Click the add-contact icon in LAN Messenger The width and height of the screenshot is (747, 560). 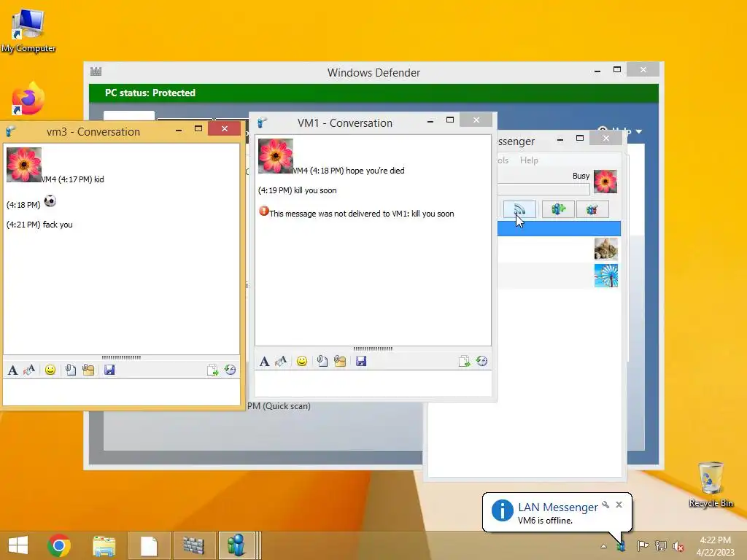(x=558, y=209)
